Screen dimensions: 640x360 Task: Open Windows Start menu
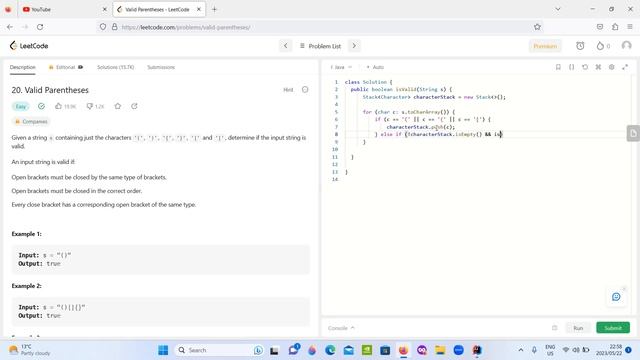click(163, 350)
